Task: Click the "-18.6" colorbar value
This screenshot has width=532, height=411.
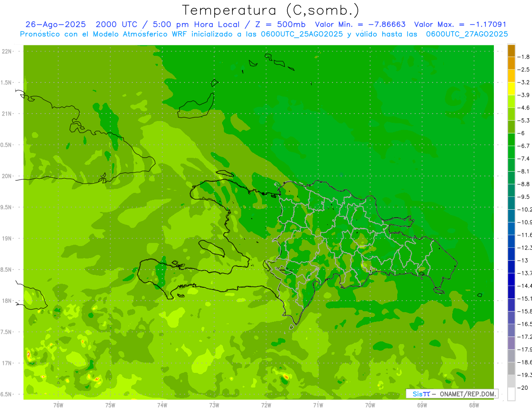Action: pyautogui.click(x=525, y=362)
